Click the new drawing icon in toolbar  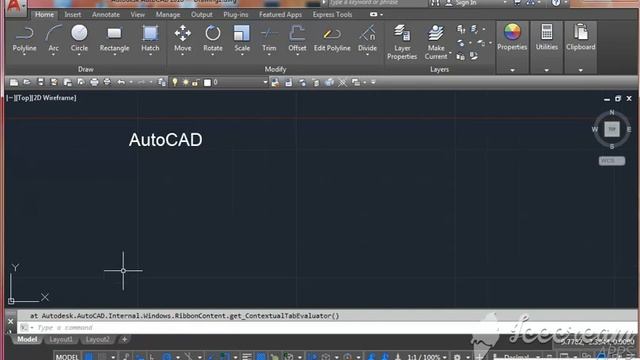(14, 82)
